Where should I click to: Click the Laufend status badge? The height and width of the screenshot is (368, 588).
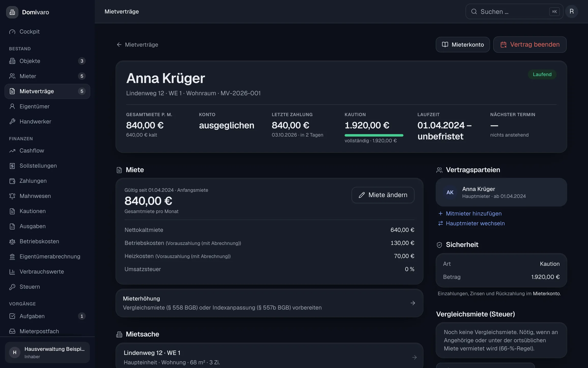click(542, 74)
